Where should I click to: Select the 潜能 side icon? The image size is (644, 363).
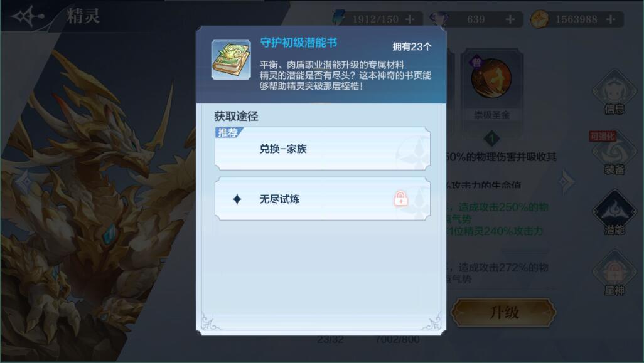614,213
